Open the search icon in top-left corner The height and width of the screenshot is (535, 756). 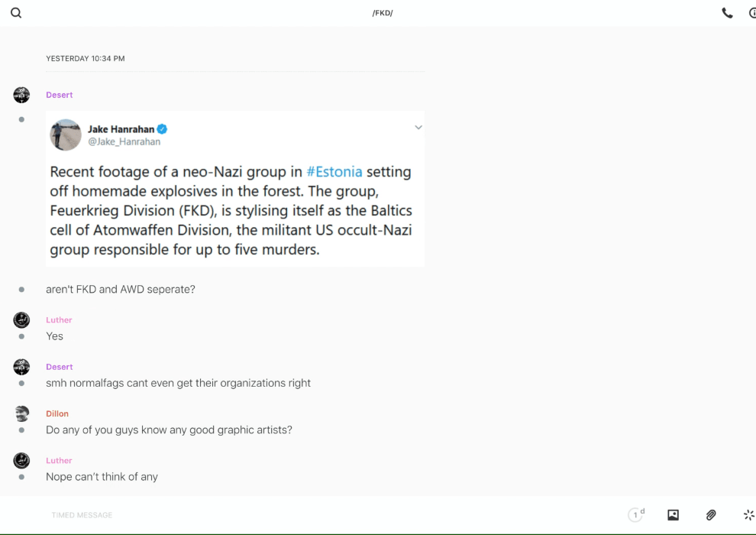point(16,13)
